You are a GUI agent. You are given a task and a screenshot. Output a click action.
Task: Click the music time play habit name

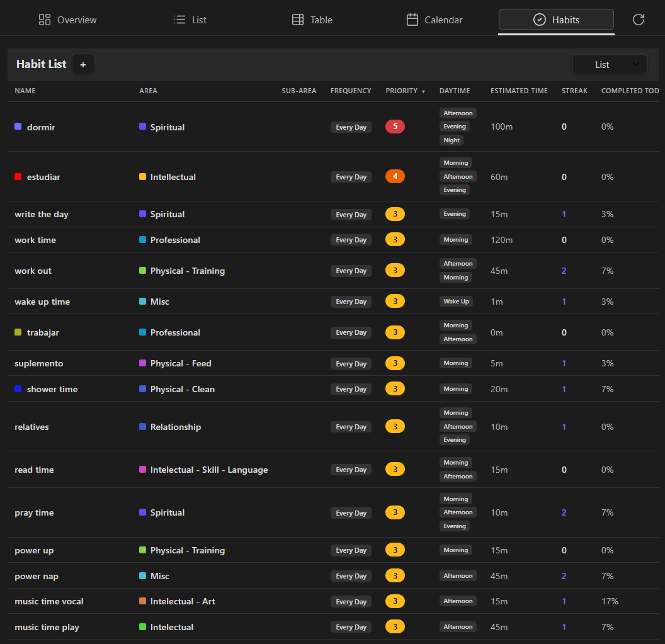47,627
